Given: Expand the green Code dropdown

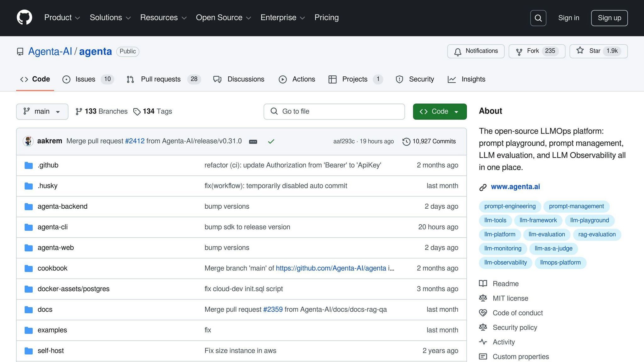Looking at the screenshot, I should (440, 112).
